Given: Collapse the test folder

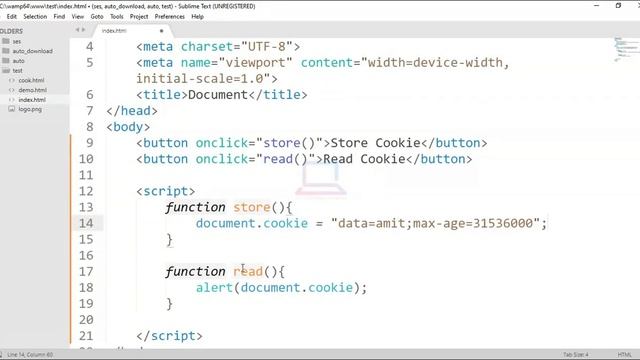Looking at the screenshot, I should [17, 71].
